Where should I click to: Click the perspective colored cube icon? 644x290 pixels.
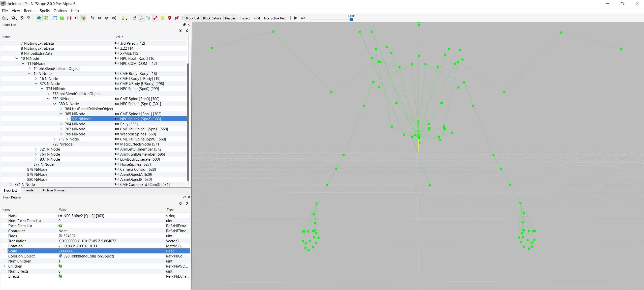(83, 18)
